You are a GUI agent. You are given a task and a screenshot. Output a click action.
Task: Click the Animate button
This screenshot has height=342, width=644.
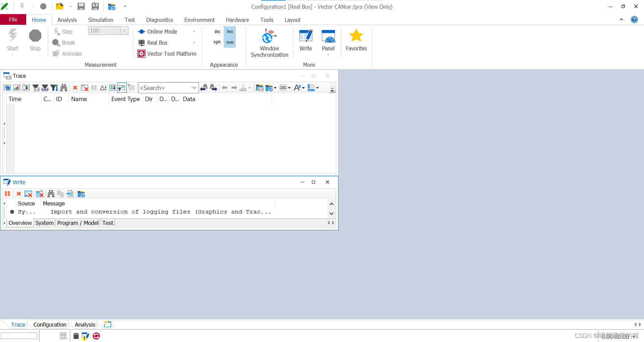(67, 54)
